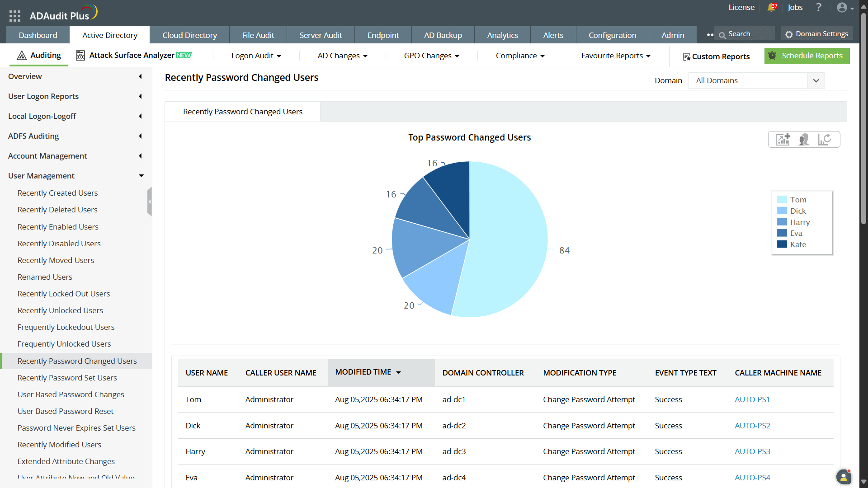Image resolution: width=868 pixels, height=488 pixels.
Task: Open the Recently Password Changed Users report tab
Action: coord(242,112)
